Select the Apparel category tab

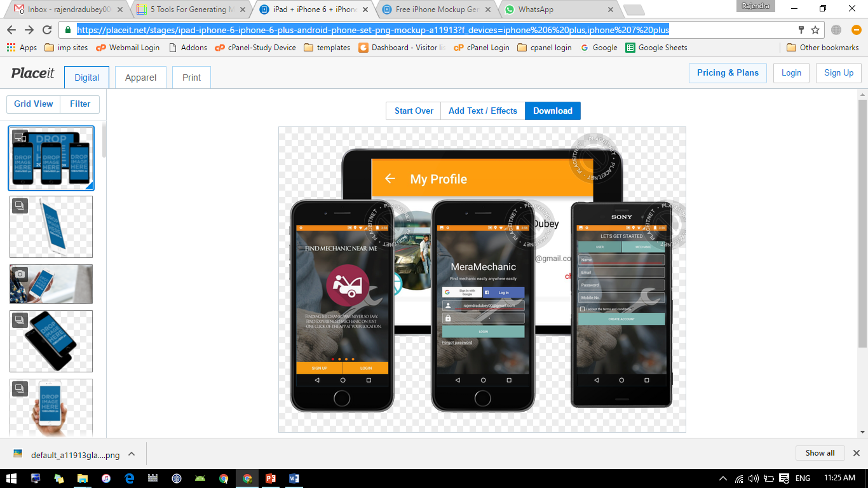click(x=140, y=78)
